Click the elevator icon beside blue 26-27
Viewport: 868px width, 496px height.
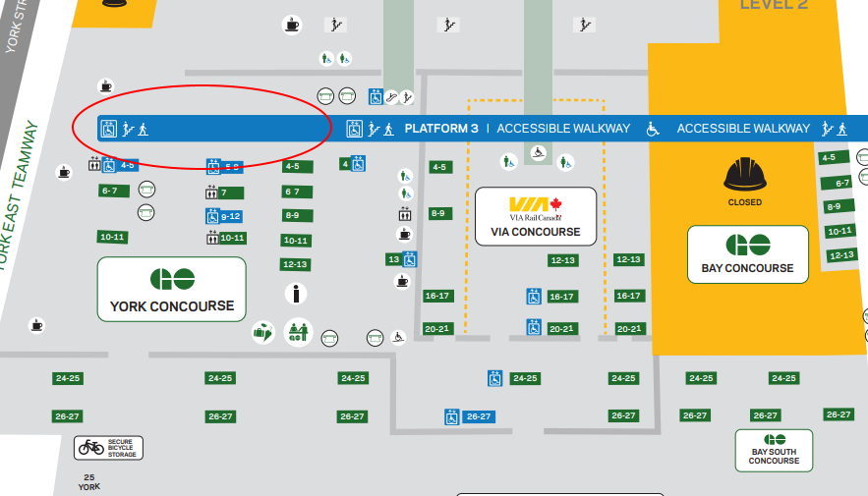(452, 416)
